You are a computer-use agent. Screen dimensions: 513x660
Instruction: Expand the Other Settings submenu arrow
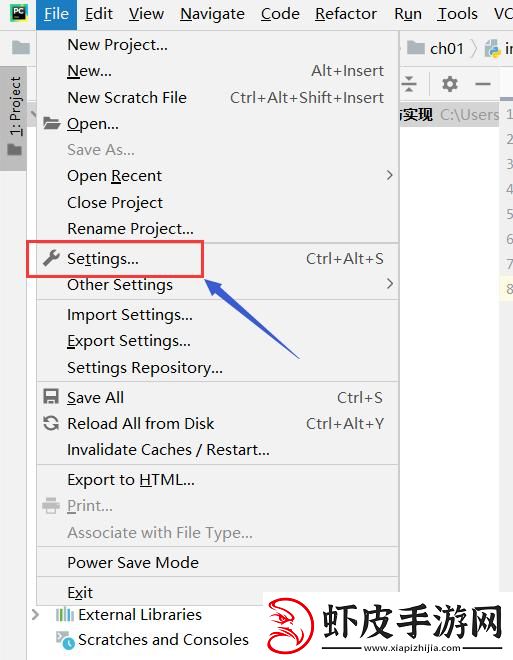pos(390,284)
